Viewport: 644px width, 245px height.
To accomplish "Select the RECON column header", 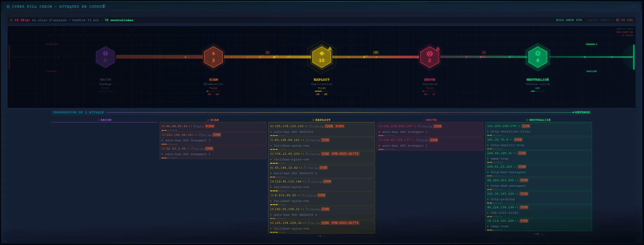I will coord(104,120).
